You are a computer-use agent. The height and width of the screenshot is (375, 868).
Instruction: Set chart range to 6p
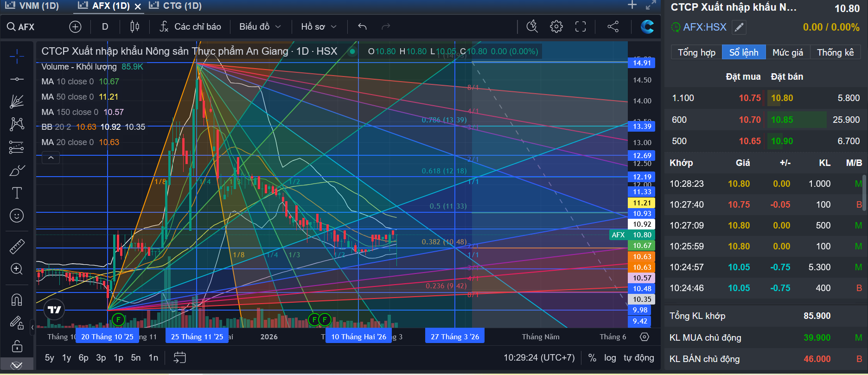[83, 358]
